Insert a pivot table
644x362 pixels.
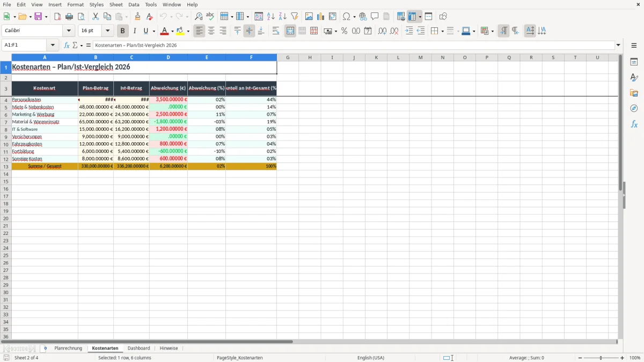click(x=333, y=17)
